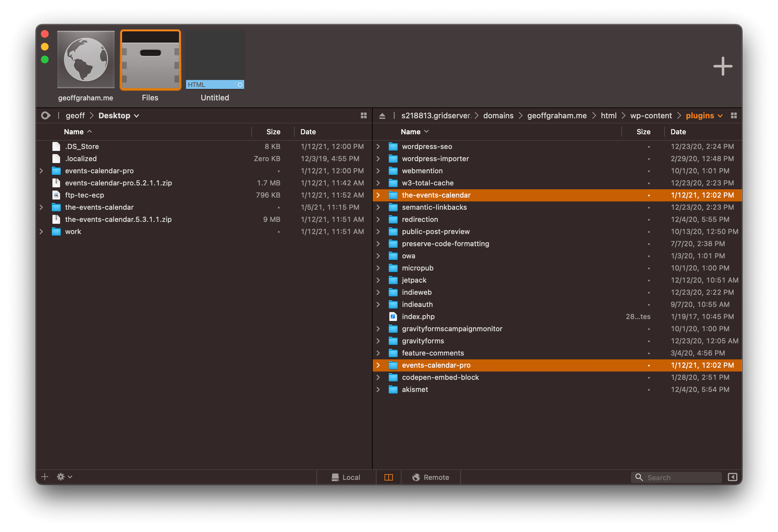
Task: Click the preserve-code-formatting folder icon
Action: (x=393, y=244)
